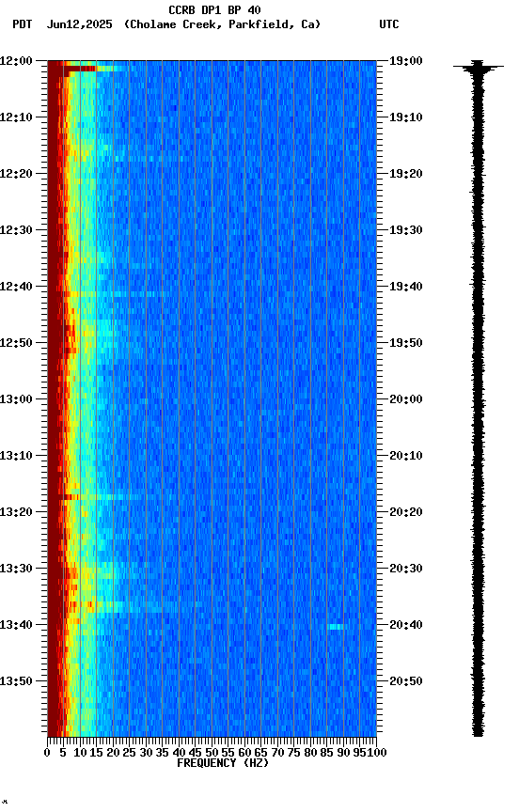Click the '12:50' PDT time label
Viewport: 519px width, 812px height.
click(16, 343)
